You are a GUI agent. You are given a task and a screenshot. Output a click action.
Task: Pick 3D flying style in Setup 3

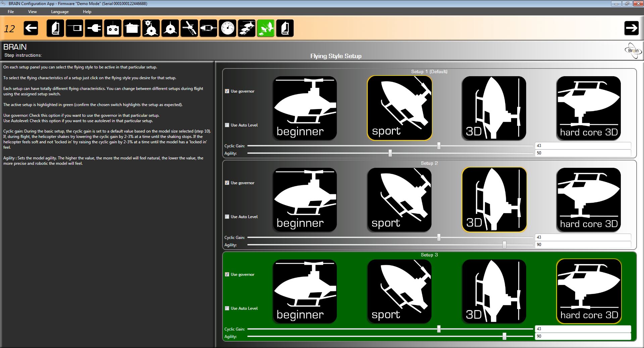point(494,291)
